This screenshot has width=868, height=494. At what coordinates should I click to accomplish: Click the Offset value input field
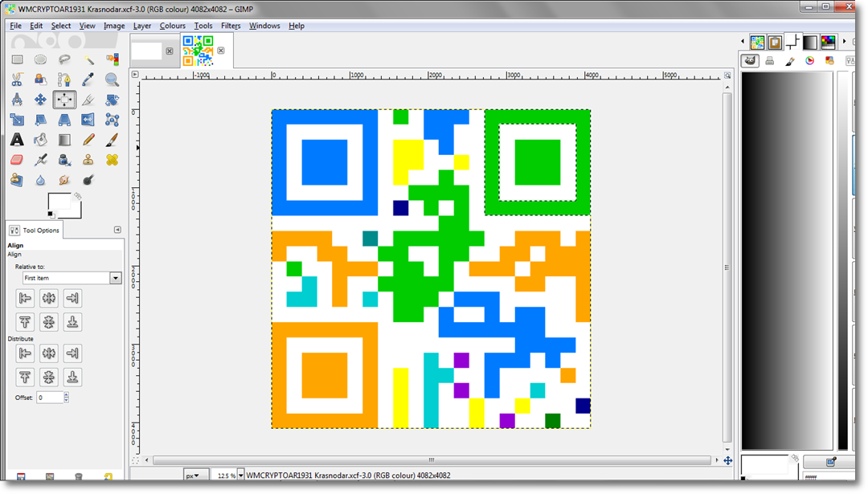point(50,397)
